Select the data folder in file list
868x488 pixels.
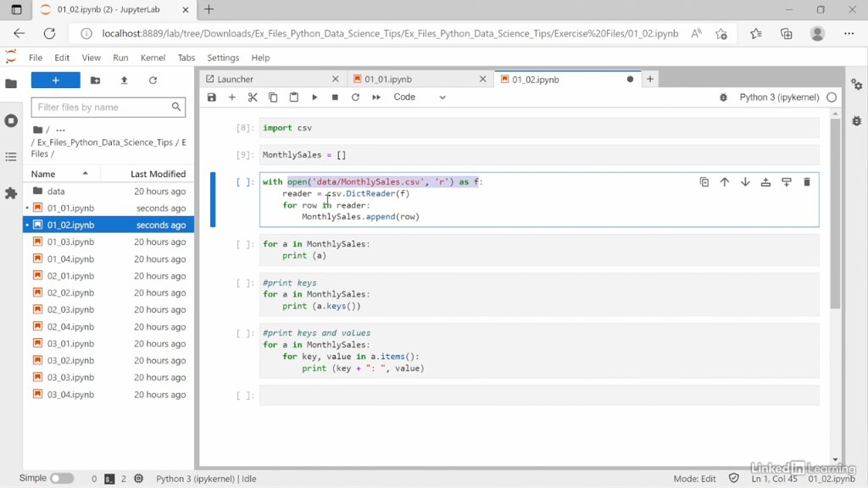point(108,191)
